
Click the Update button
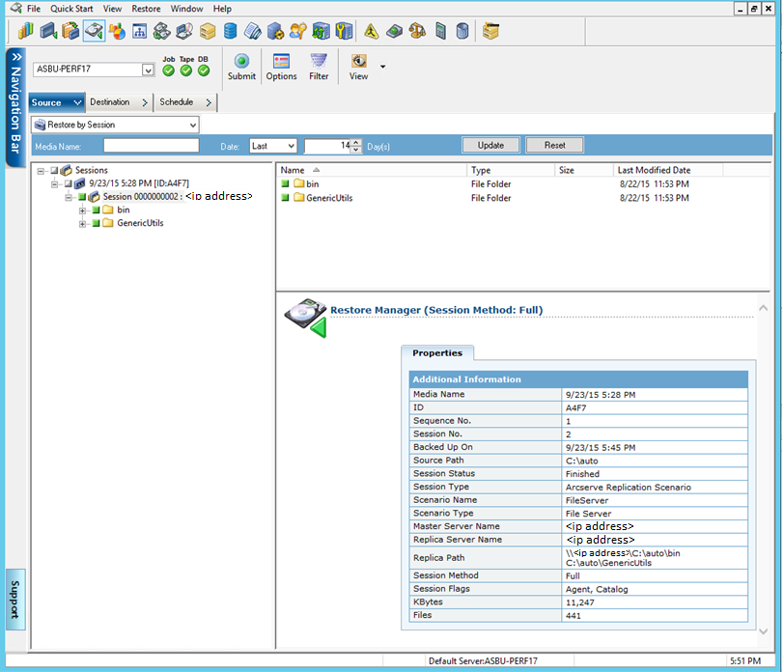tap(490, 146)
